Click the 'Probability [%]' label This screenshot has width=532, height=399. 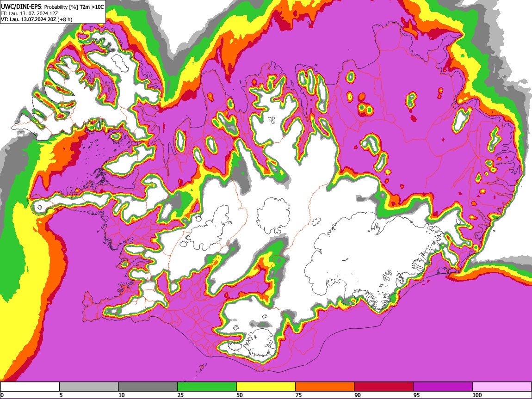(62, 7)
